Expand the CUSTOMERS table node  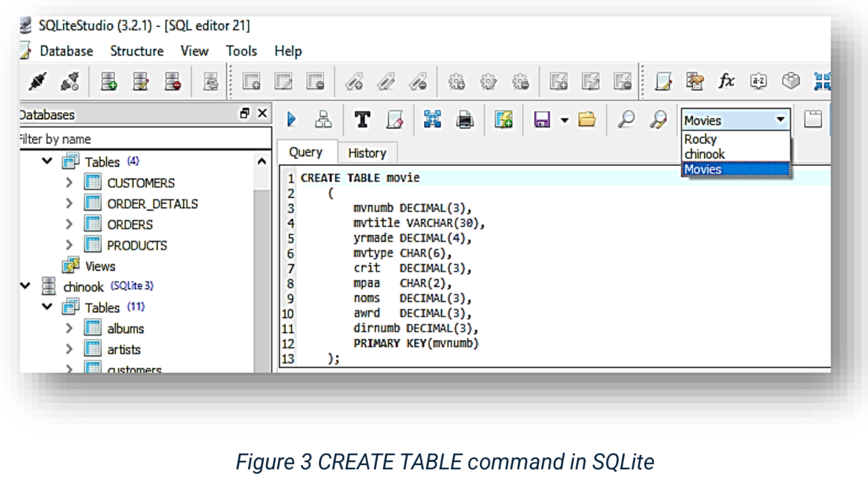click(69, 183)
